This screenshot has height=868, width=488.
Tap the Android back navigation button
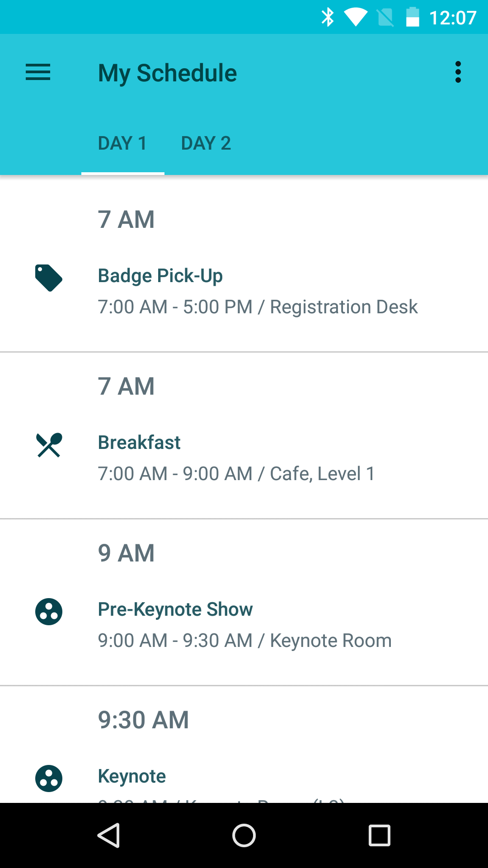point(108,835)
